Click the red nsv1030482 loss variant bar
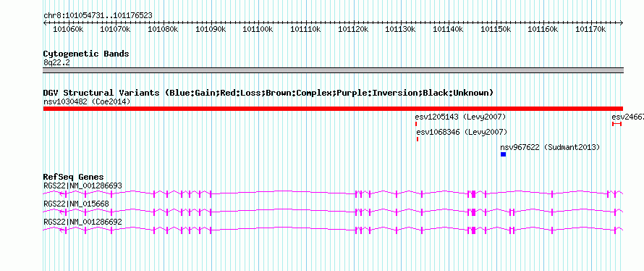 coord(333,109)
